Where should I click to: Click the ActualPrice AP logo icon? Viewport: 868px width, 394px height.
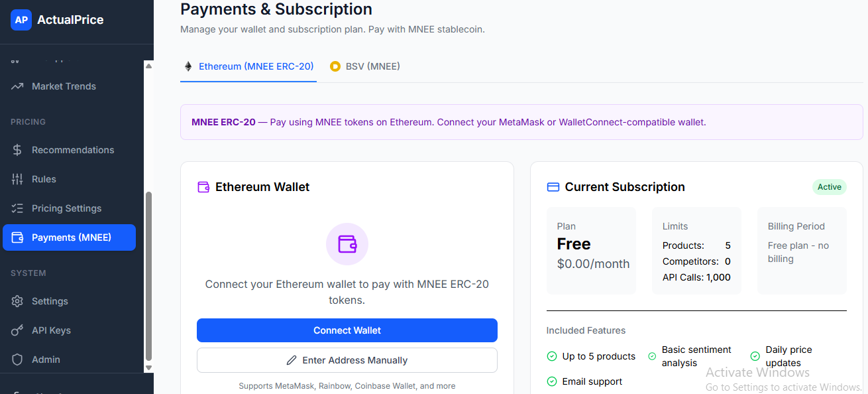tap(21, 20)
